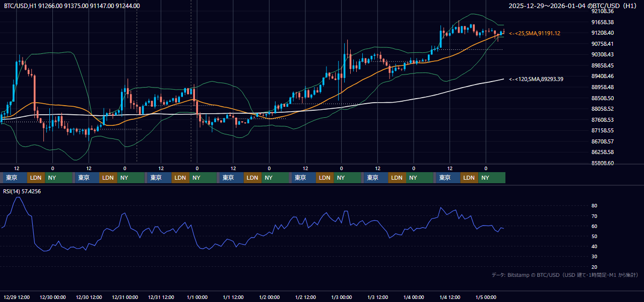Image resolution: width=644 pixels, height=302 pixels.
Task: Click price axis label 91208.40
Action: point(602,33)
